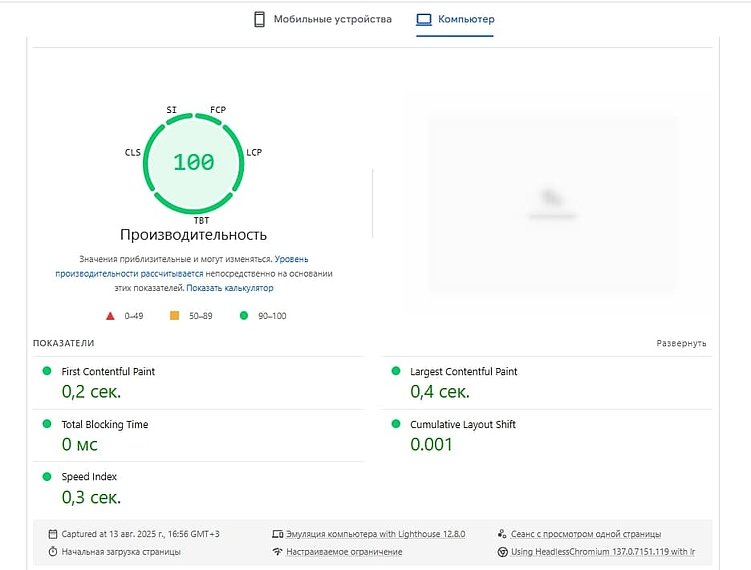Select the Компьютер tab
This screenshot has height=570, width=751.
465,19
